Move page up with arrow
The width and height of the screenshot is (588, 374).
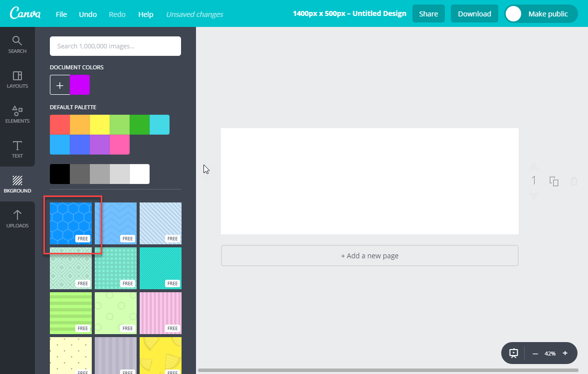pyautogui.click(x=534, y=167)
